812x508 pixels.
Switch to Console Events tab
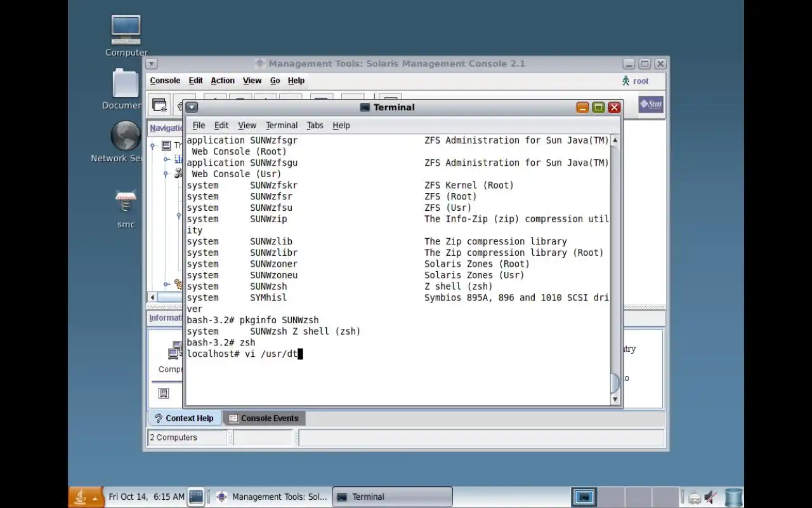pos(264,418)
